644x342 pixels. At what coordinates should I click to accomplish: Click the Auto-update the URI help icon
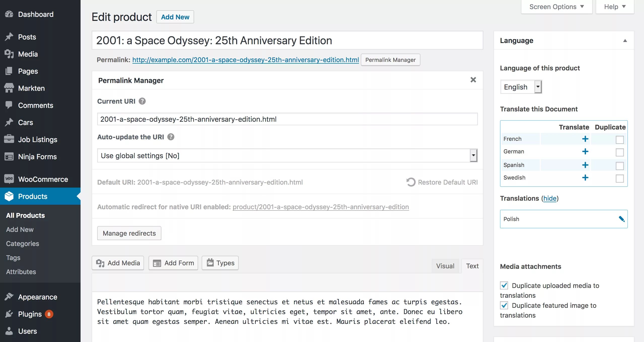click(171, 137)
